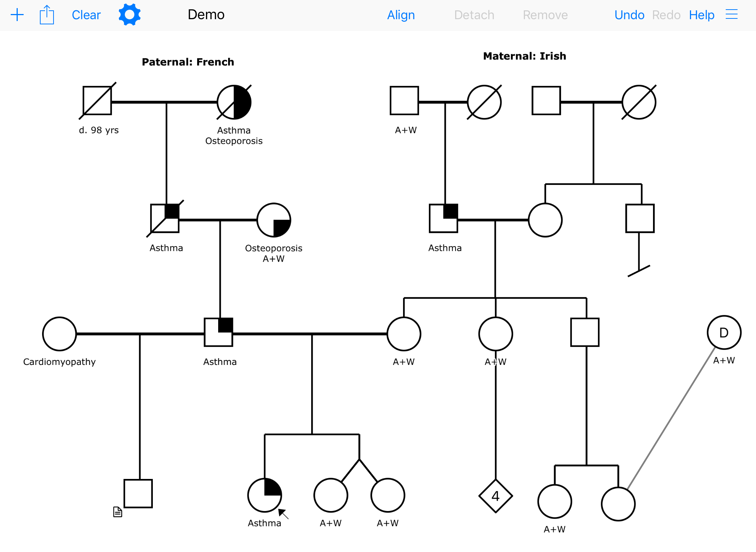
Task: Select the daughter circle labeled Asthma
Action: (x=265, y=495)
